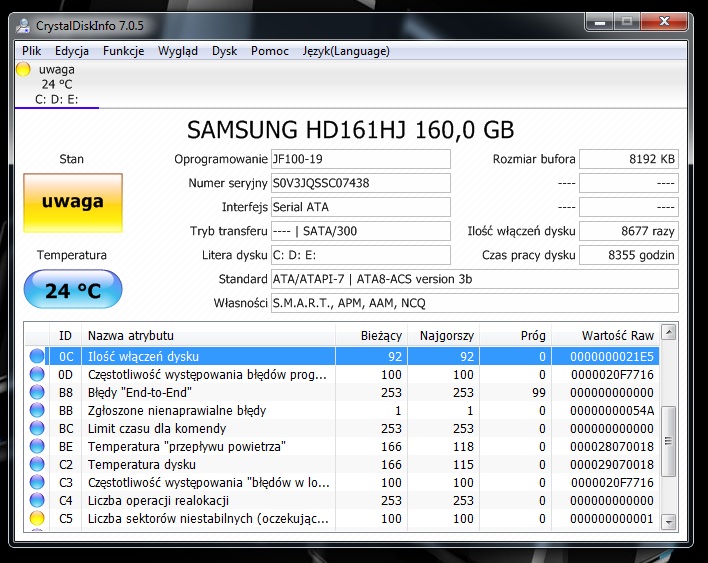Click raw value 00000000054A
The width and height of the screenshot is (708, 563).
(x=612, y=410)
